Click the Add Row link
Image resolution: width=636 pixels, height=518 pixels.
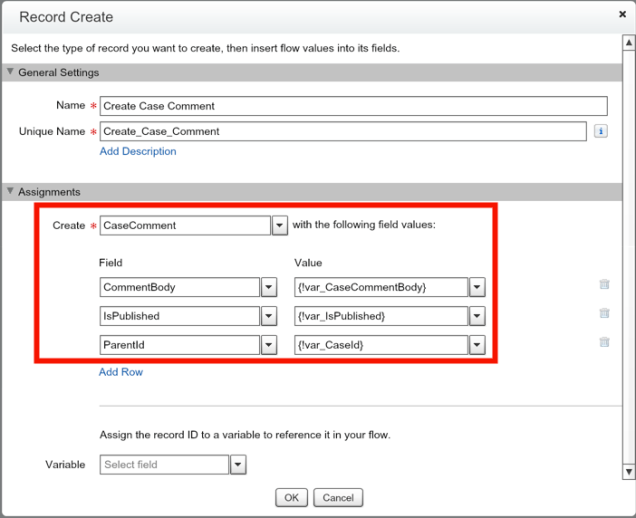click(x=121, y=372)
